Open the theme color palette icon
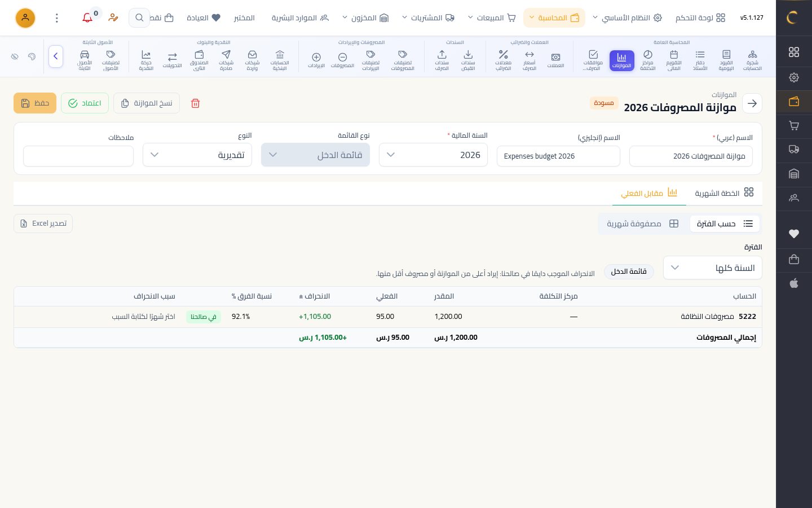 tap(32, 56)
